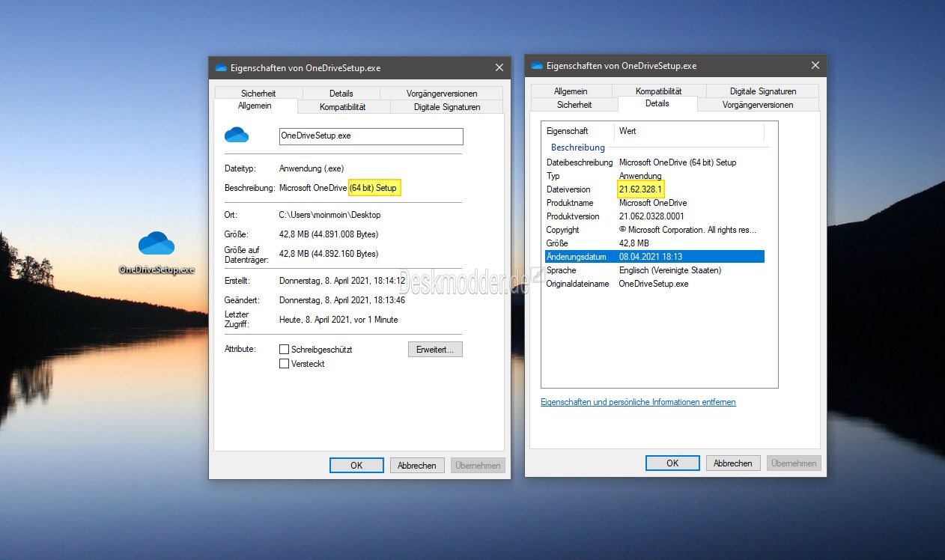945x560 pixels.
Task: Close the left Eigenschaften dialog
Action: click(x=499, y=67)
